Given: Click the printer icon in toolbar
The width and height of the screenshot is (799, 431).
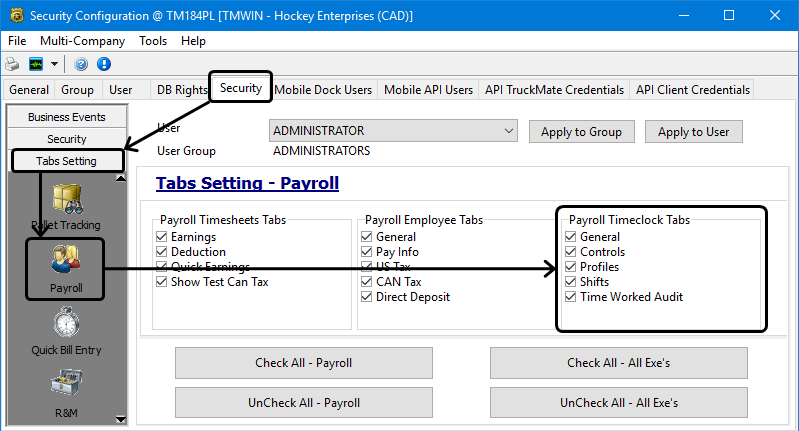Looking at the screenshot, I should pos(13,64).
